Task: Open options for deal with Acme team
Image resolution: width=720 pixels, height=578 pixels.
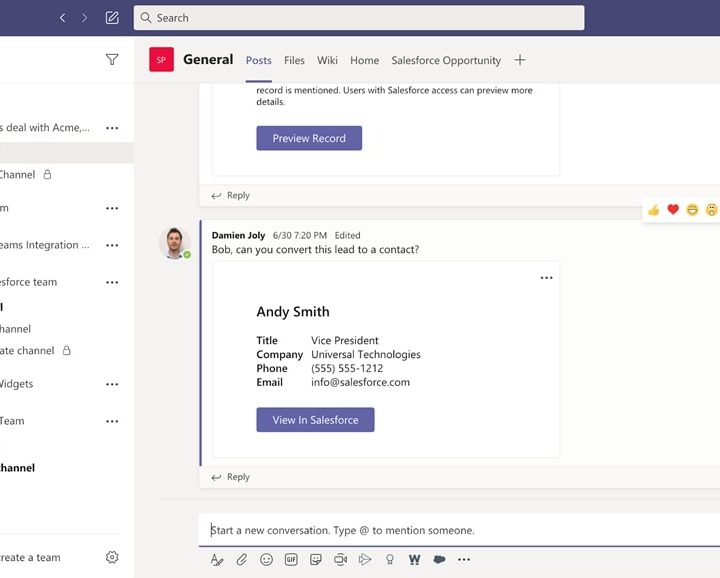Action: coord(112,128)
